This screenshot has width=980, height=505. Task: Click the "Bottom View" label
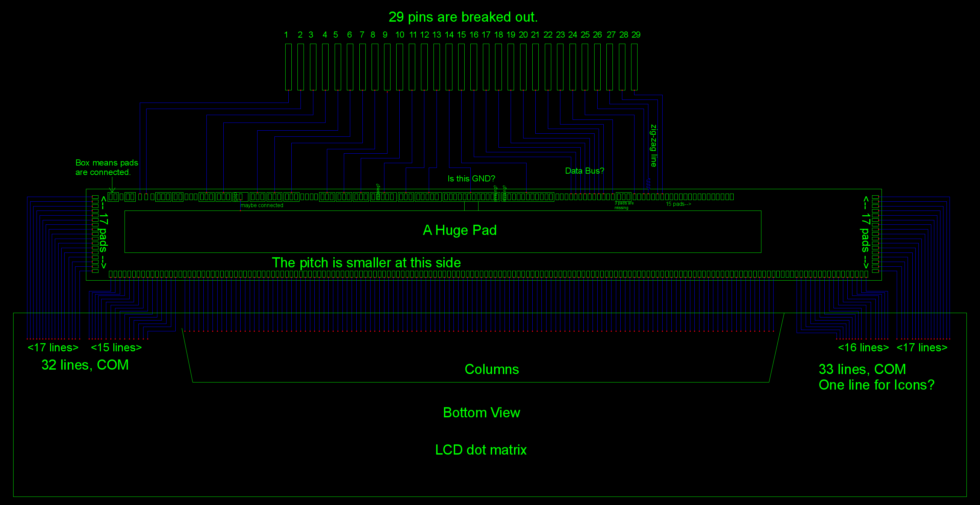pos(481,413)
